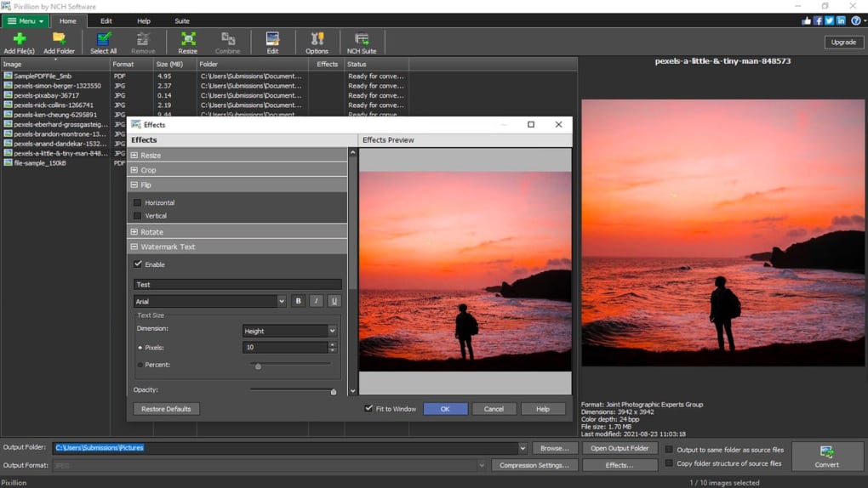Uncheck the watermark Enable checkbox

pos(138,264)
